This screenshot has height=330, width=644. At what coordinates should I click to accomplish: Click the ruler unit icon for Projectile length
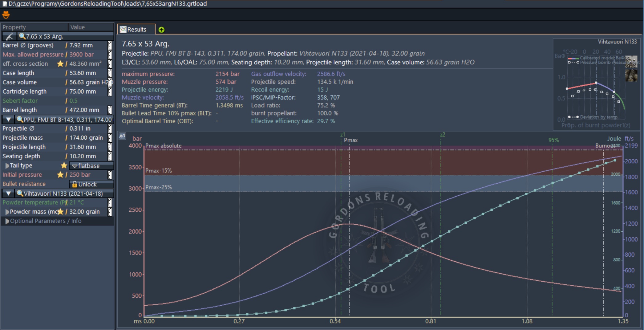[x=110, y=147]
